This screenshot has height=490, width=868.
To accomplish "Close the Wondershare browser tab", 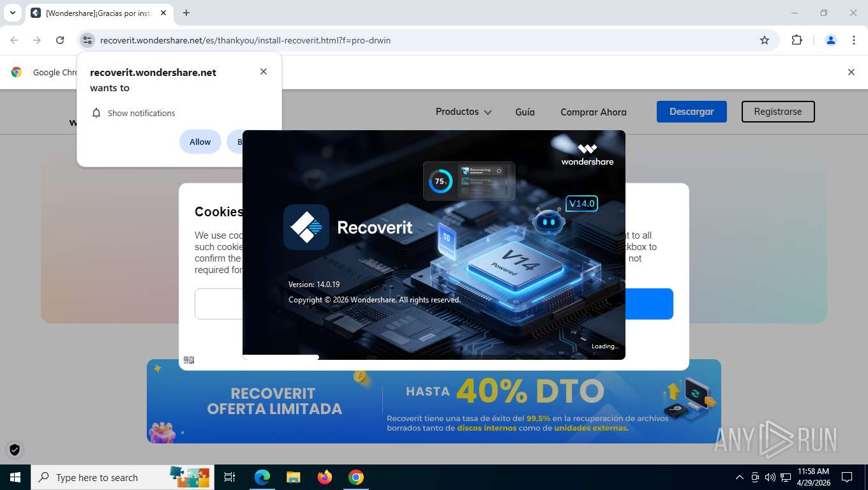I will (x=163, y=13).
